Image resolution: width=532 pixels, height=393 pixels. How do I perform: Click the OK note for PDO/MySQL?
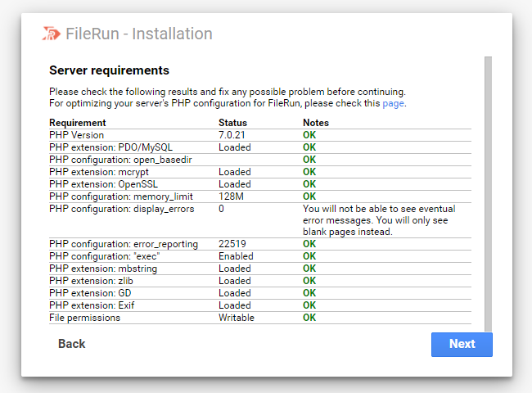point(309,147)
